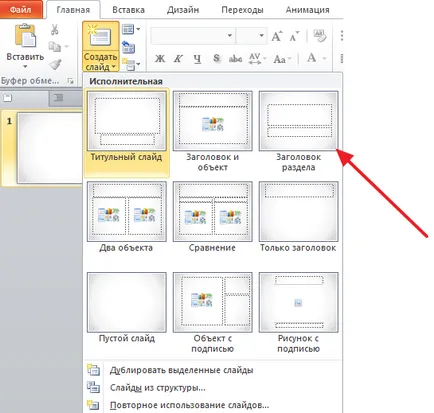Click Decrease Font Size icon
The height and width of the screenshot is (413, 434).
click(x=294, y=36)
